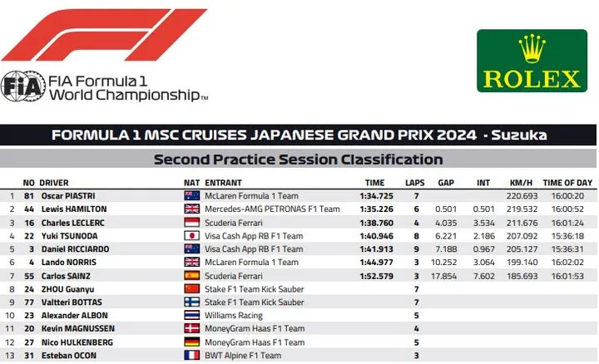Click Yuki Tsunoda's Japanese flag icon

pyautogui.click(x=192, y=236)
